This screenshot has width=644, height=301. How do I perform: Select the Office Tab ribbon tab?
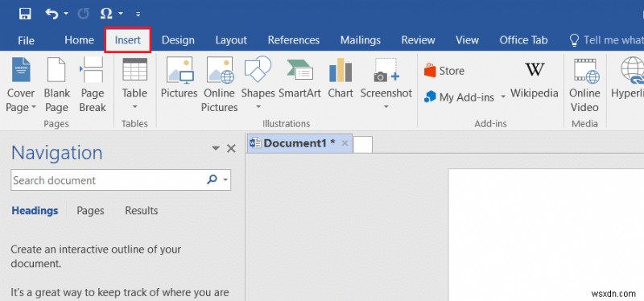point(524,40)
